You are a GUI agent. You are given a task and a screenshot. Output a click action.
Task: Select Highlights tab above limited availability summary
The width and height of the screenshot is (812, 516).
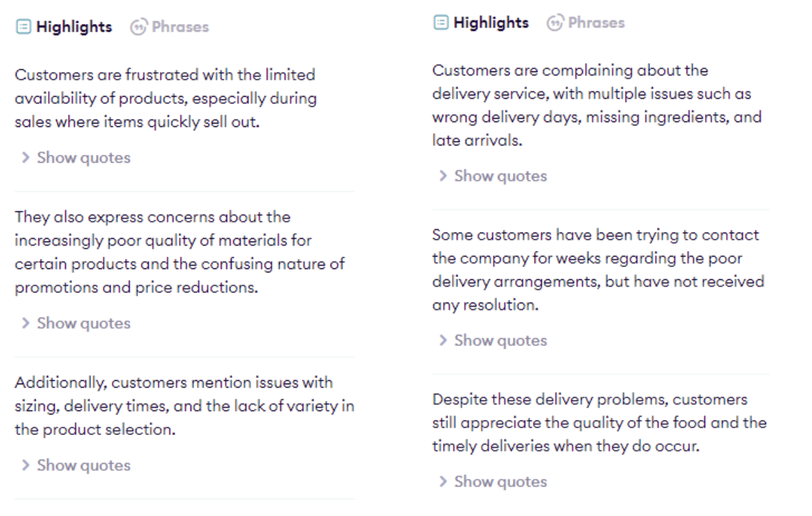point(73,27)
